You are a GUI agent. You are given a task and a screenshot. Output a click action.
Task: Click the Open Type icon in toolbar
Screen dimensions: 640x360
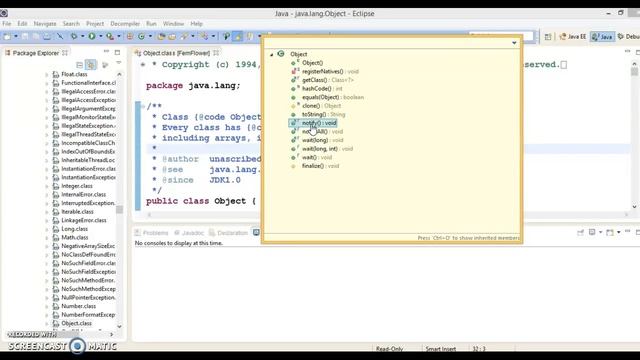(x=161, y=36)
